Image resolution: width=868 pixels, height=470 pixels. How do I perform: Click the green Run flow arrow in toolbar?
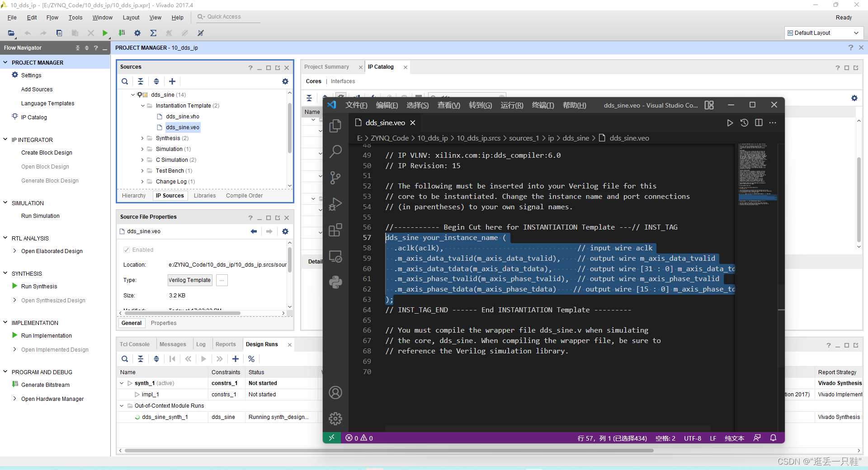(x=105, y=33)
